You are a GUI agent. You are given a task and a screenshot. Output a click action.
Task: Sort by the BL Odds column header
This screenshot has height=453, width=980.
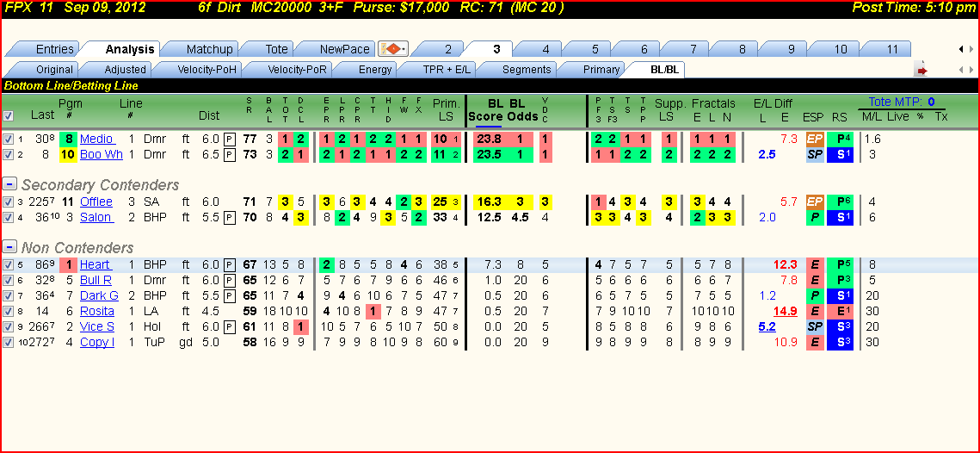[x=522, y=110]
